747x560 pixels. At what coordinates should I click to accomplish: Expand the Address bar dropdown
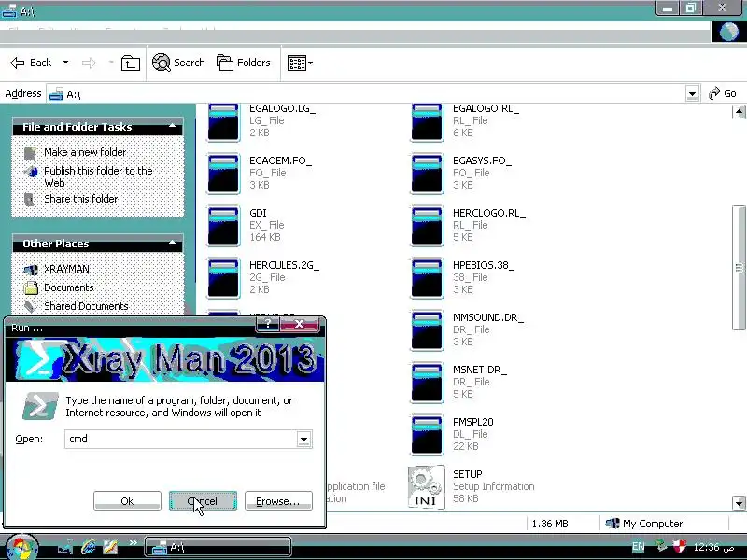tap(692, 94)
